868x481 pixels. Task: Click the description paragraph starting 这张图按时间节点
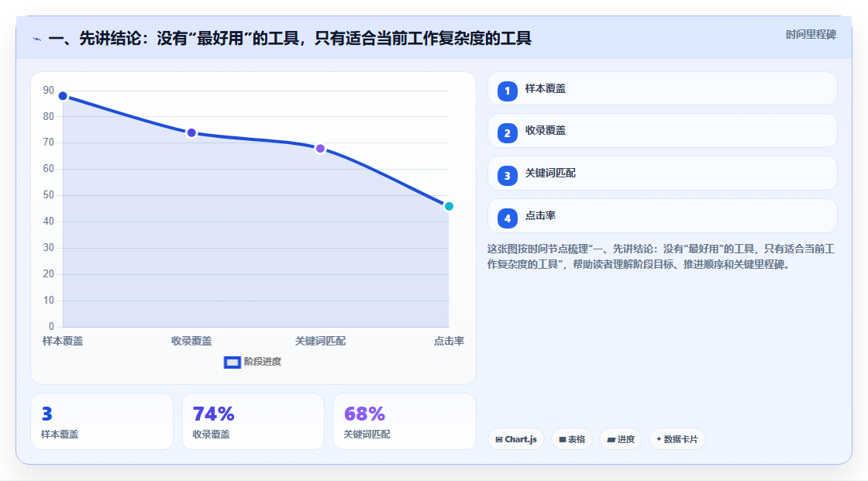(x=661, y=257)
